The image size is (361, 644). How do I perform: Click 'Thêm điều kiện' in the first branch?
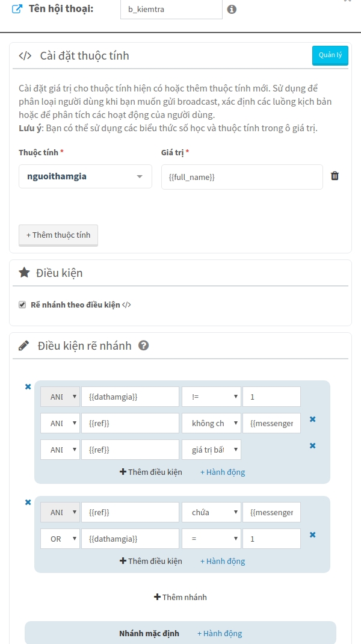coord(151,472)
